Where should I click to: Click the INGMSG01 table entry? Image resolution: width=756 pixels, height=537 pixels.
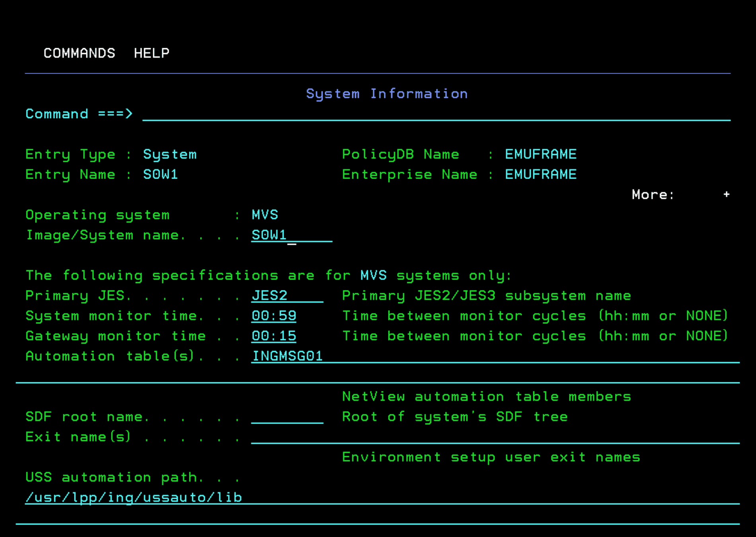point(287,356)
